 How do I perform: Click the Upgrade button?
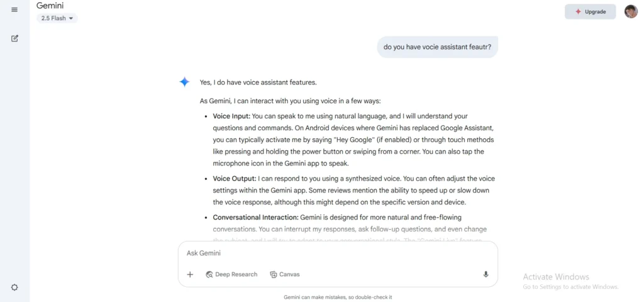(x=590, y=11)
